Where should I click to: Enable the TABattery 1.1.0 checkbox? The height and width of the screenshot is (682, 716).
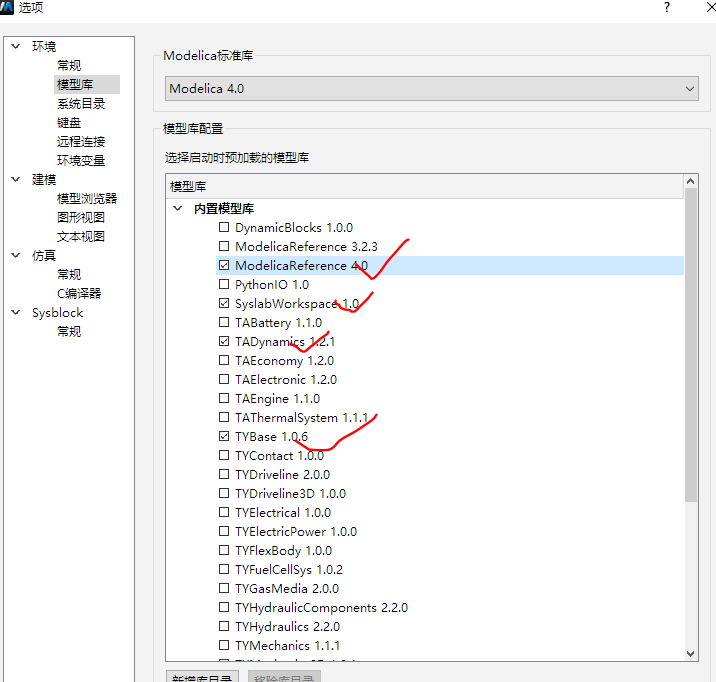tap(224, 322)
